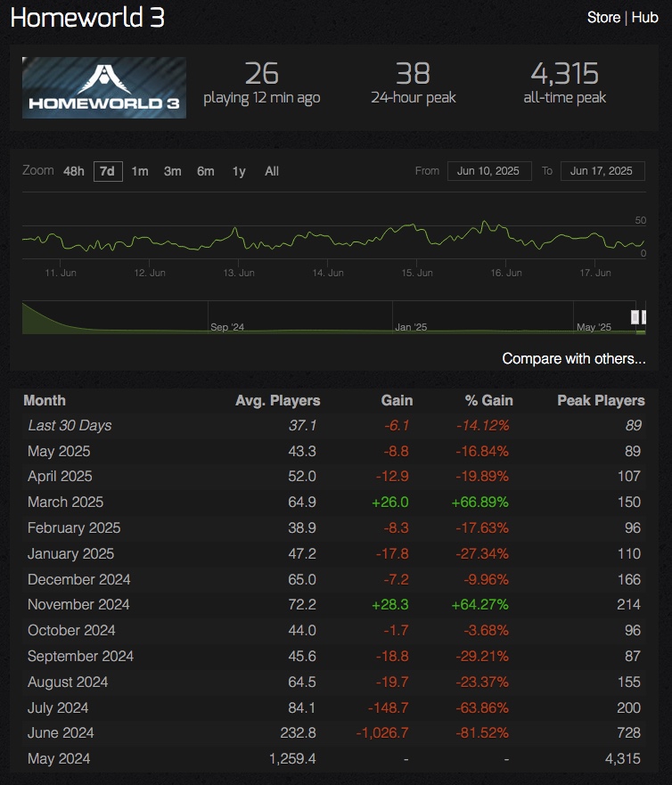Select the November 2024 row label
672x785 pixels.
pyautogui.click(x=78, y=605)
